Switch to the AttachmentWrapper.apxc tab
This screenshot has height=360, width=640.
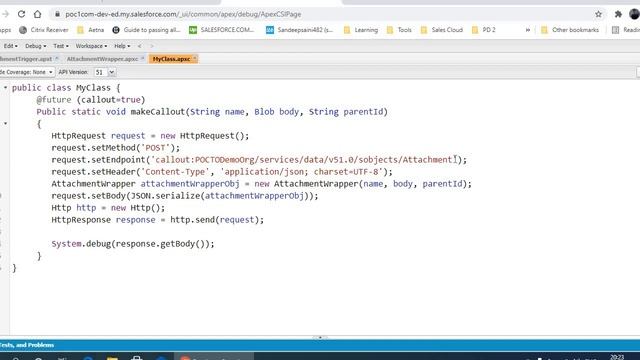[102, 59]
